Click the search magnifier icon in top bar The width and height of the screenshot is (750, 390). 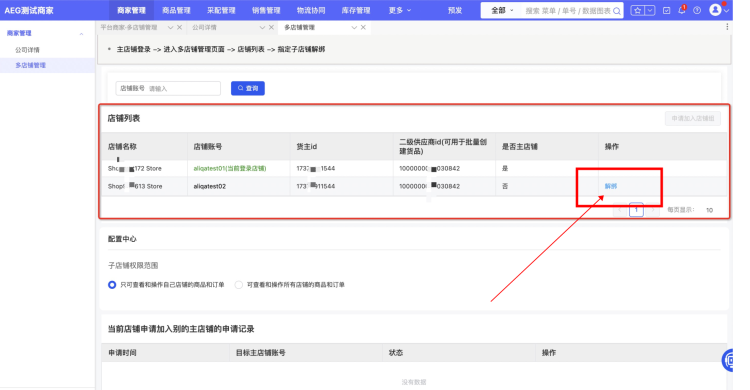(617, 11)
